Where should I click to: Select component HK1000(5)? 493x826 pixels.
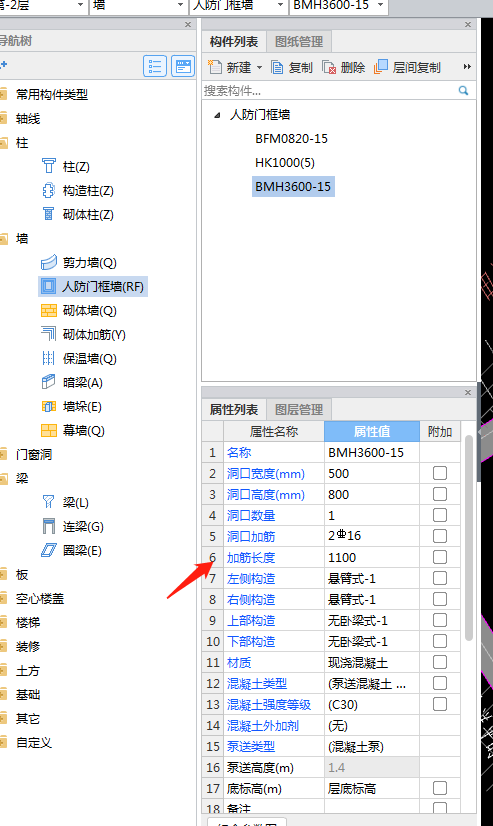point(285,162)
